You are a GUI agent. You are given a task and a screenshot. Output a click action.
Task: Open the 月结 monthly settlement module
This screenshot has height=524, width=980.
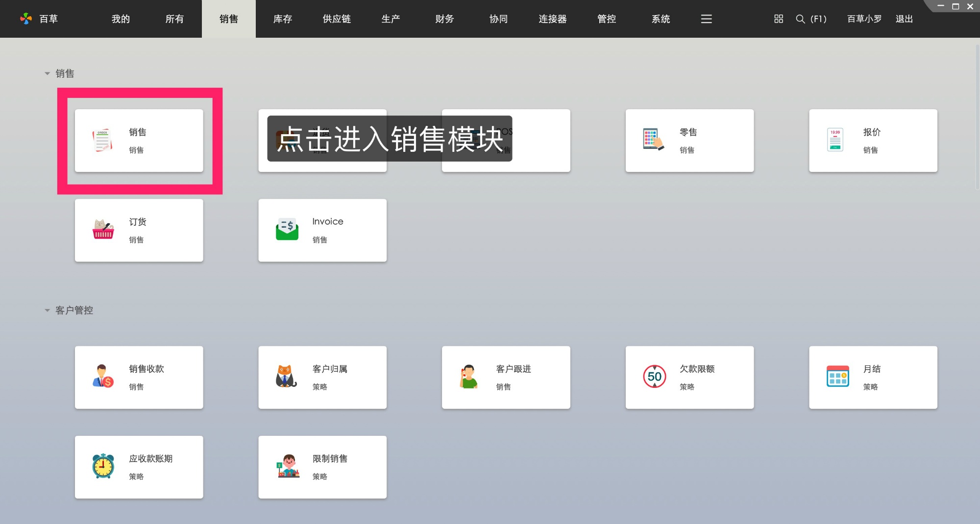click(x=873, y=377)
